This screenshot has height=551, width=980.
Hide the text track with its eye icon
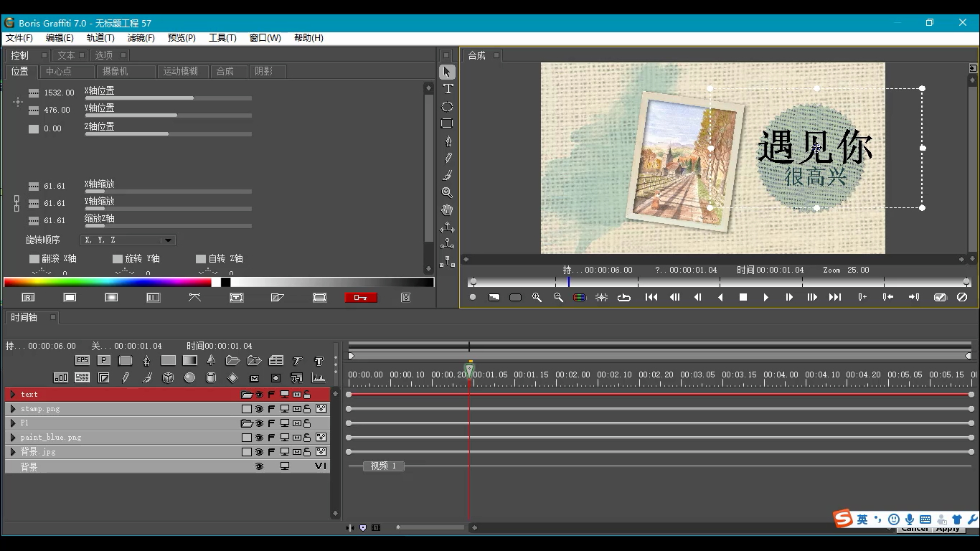click(x=259, y=395)
